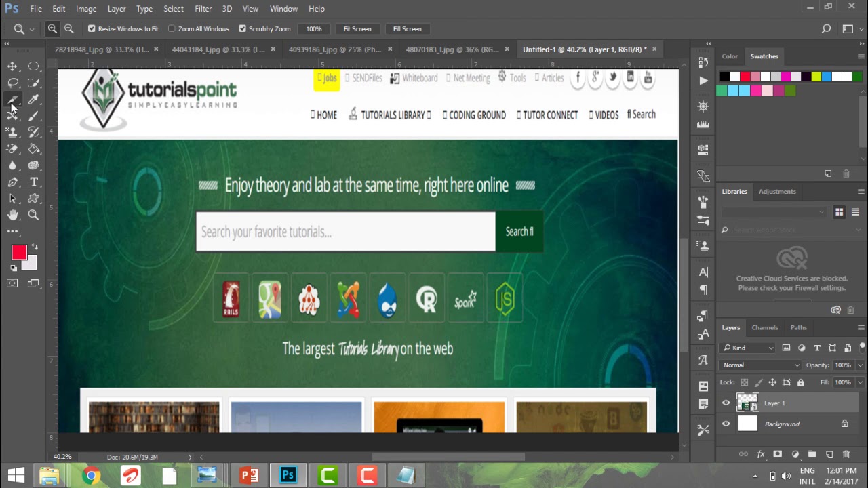Click Zoom Out magnifier in options bar

click(x=68, y=28)
